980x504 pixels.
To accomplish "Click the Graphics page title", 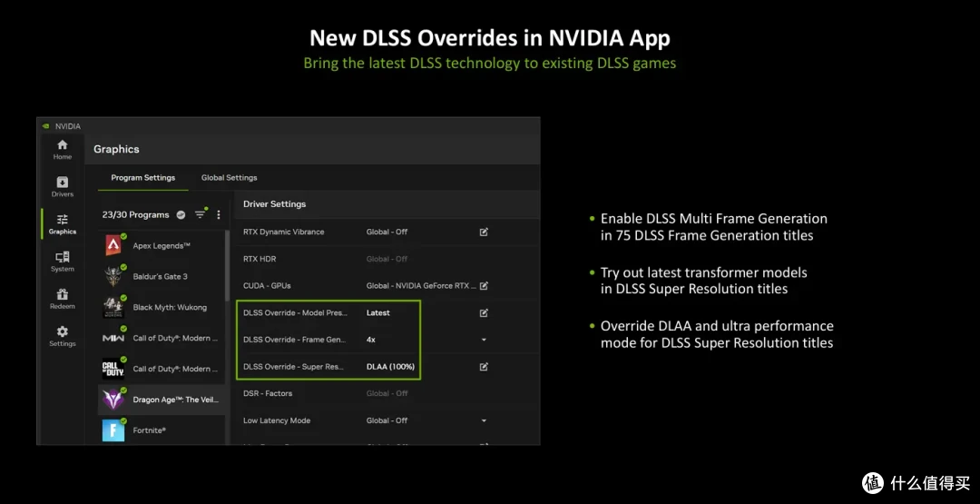I will coord(116,149).
